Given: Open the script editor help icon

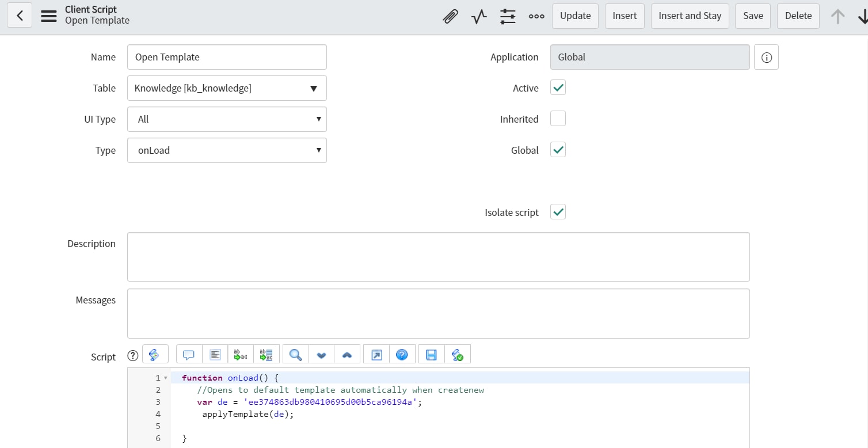Looking at the screenshot, I should 402,354.
